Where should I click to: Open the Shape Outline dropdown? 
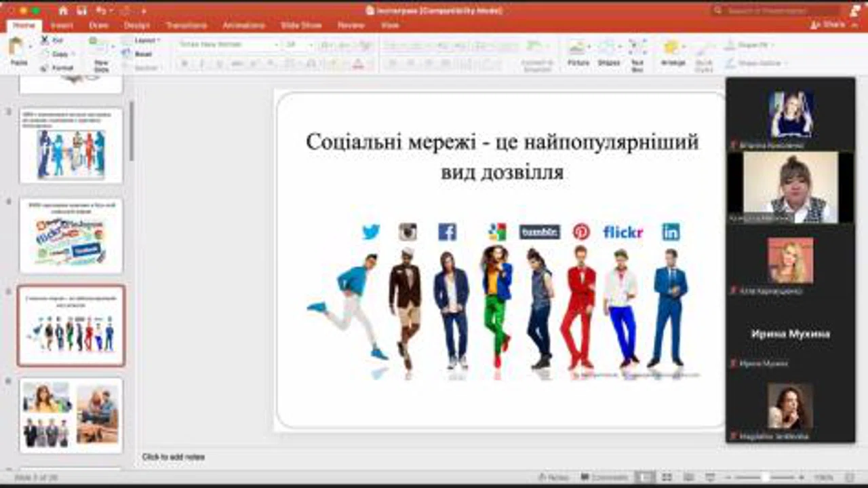pyautogui.click(x=756, y=63)
